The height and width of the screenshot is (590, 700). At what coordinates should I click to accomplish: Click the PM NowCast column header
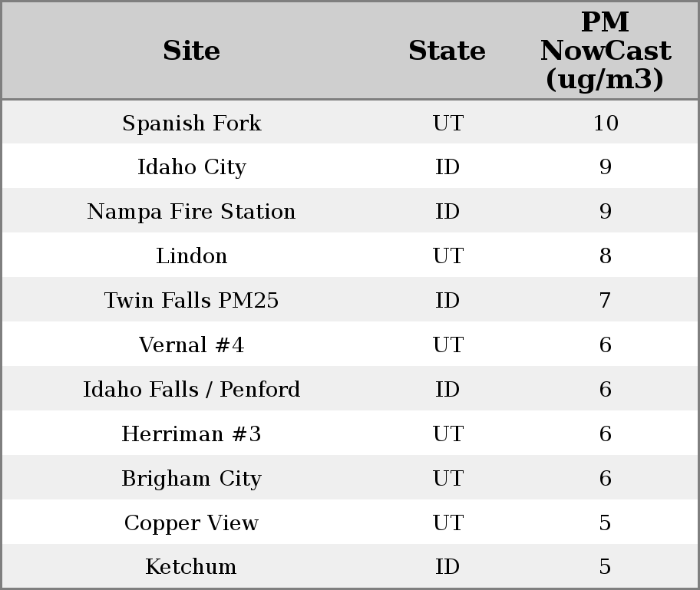coord(605,51)
